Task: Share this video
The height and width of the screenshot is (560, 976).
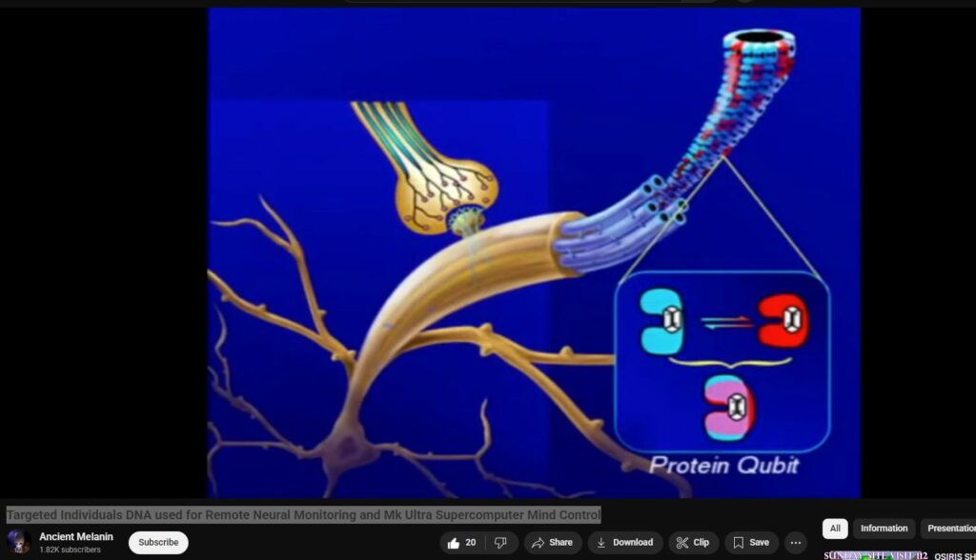Action: 552,543
